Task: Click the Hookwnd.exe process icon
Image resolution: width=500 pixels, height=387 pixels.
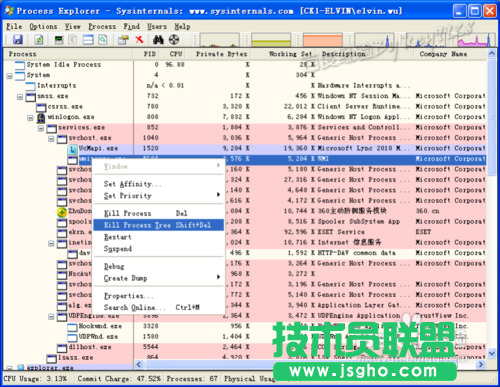Action: click(72, 327)
